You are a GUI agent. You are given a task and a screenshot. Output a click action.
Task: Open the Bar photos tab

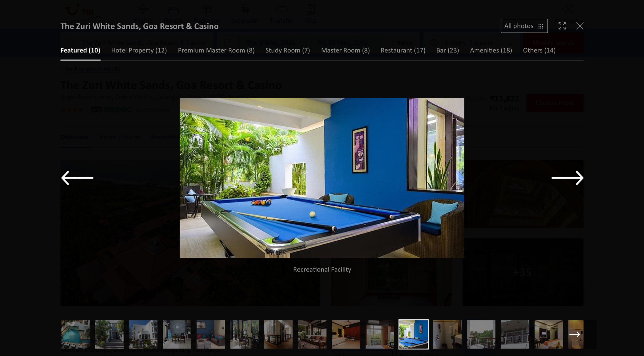447,50
